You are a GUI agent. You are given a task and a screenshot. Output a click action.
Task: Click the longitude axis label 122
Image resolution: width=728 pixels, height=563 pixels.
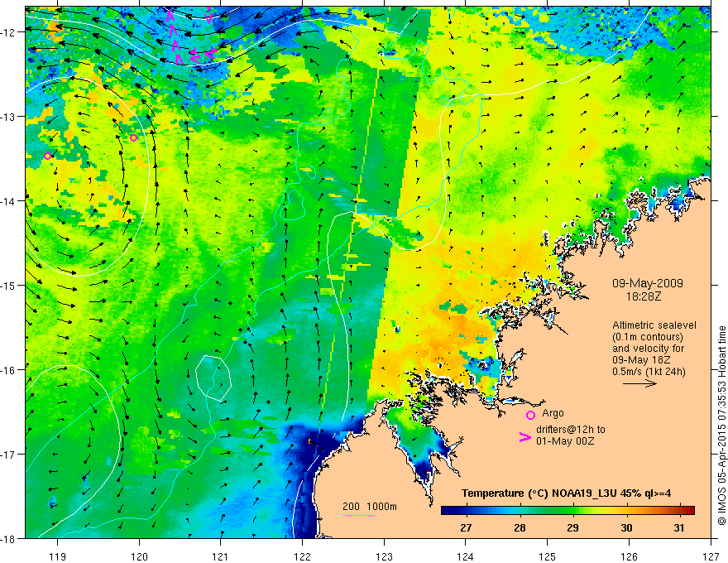pyautogui.click(x=302, y=556)
